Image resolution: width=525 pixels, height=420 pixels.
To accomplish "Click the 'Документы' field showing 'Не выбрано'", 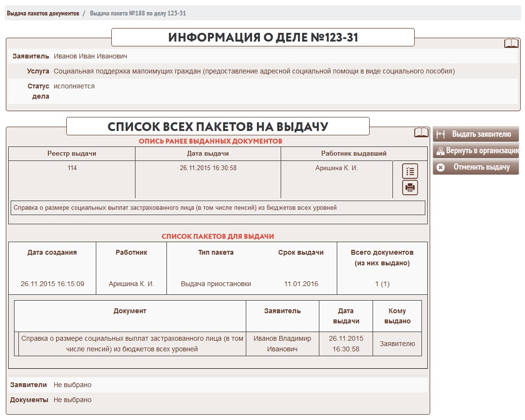I will 73,400.
